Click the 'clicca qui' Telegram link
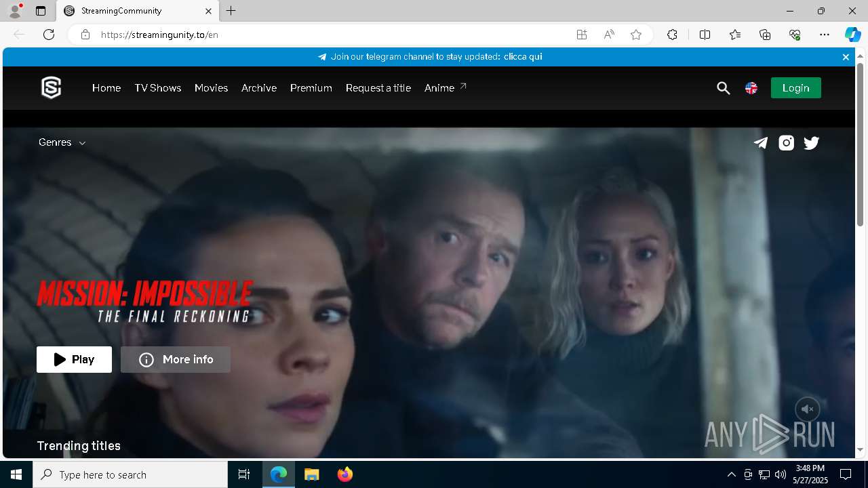The height and width of the screenshot is (488, 868). click(523, 57)
